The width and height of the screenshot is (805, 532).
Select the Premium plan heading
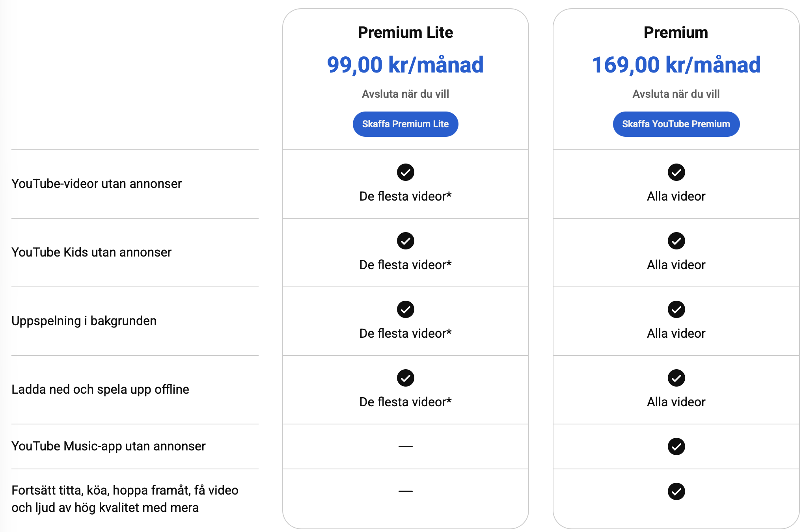point(676,32)
